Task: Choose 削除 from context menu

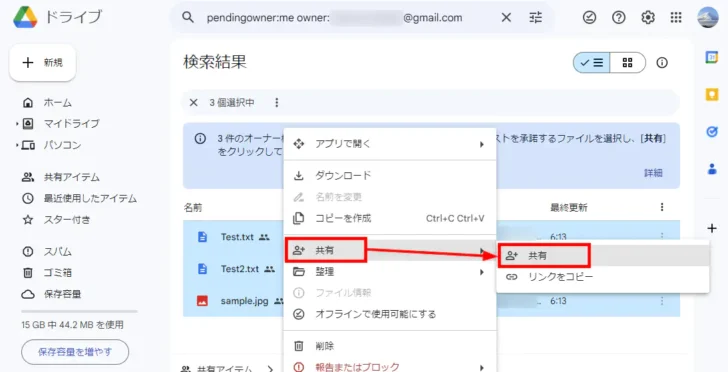Action: pyautogui.click(x=390, y=346)
